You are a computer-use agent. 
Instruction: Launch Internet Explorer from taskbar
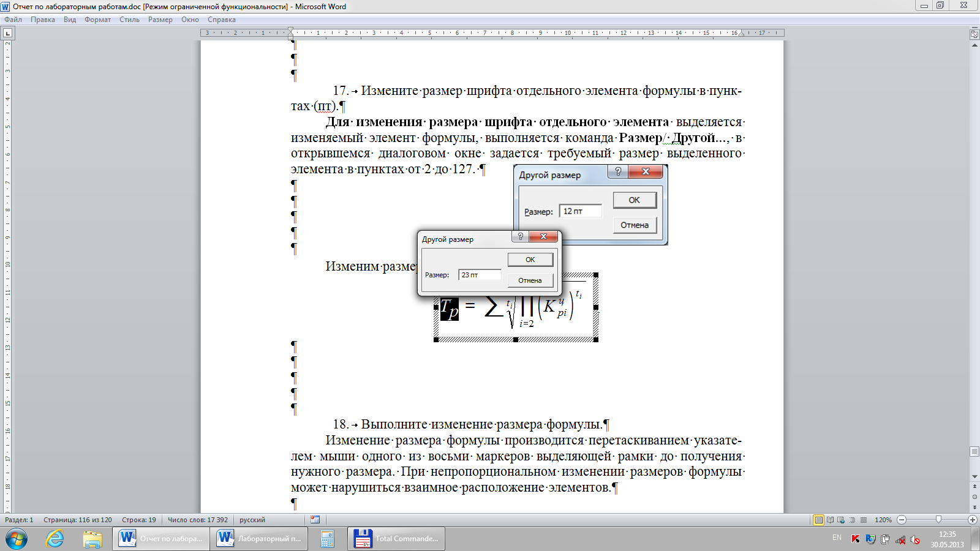(55, 539)
